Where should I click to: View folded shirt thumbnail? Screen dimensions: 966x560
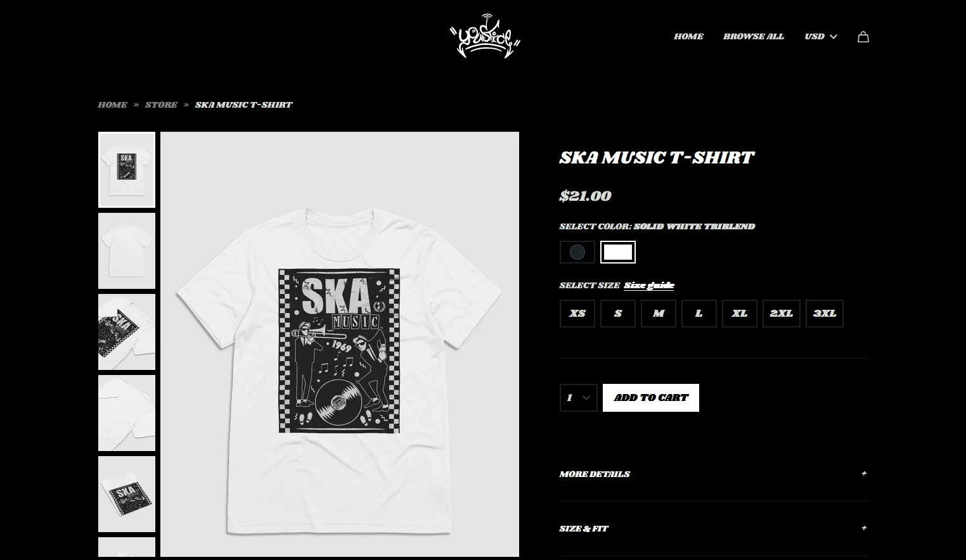point(127,494)
